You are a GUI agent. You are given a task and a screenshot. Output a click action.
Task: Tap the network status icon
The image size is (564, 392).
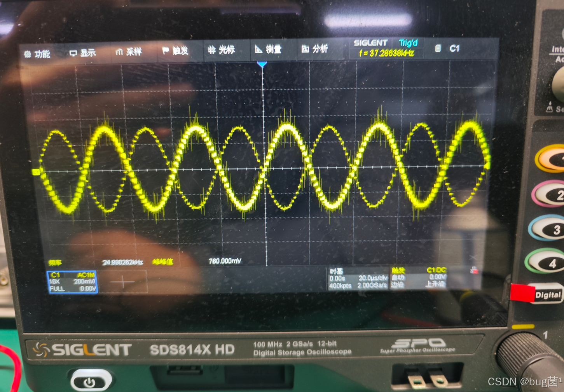474,270
